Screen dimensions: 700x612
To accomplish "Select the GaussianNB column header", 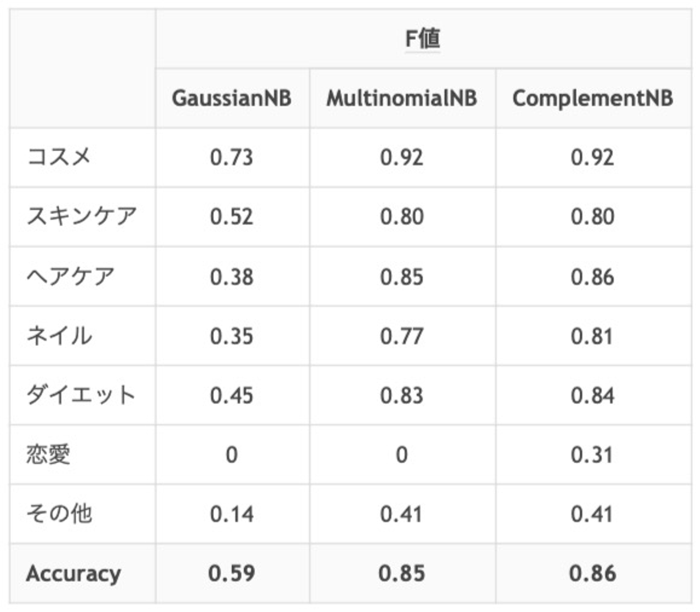I will (x=231, y=98).
